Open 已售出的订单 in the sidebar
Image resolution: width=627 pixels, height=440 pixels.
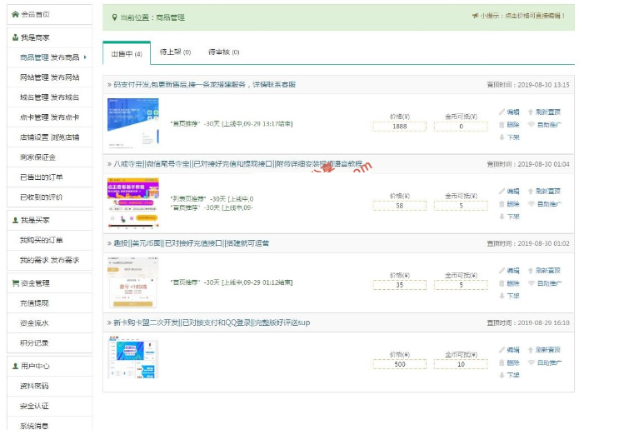click(42, 177)
